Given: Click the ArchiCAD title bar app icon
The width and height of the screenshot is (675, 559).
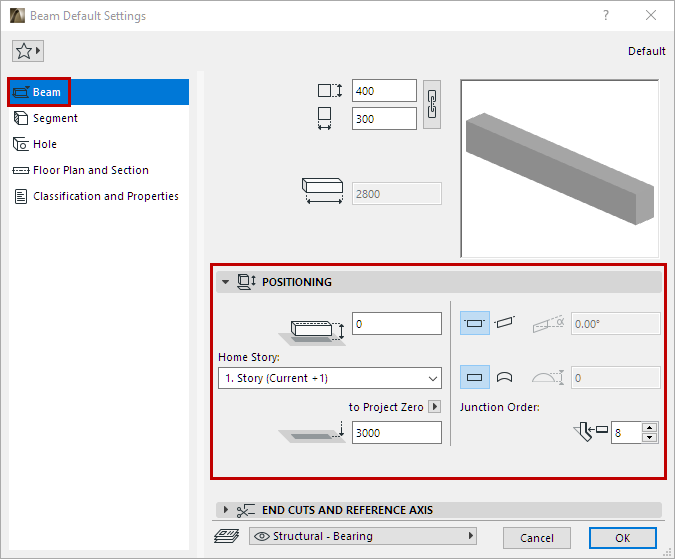Looking at the screenshot, I should click(x=17, y=15).
